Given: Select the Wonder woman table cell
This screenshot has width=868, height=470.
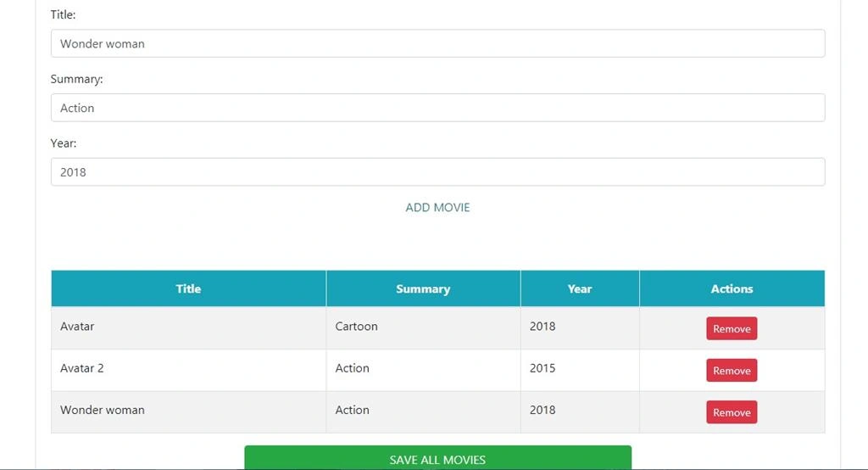Looking at the screenshot, I should (188, 411).
